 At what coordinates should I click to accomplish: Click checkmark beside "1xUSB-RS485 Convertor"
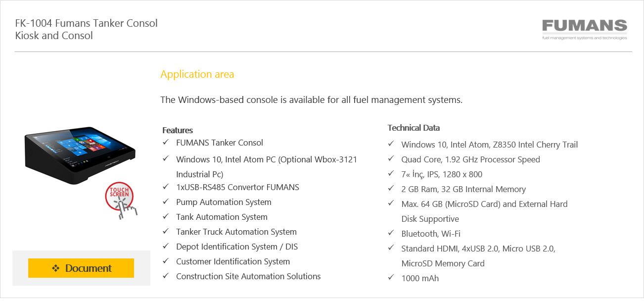tap(166, 187)
